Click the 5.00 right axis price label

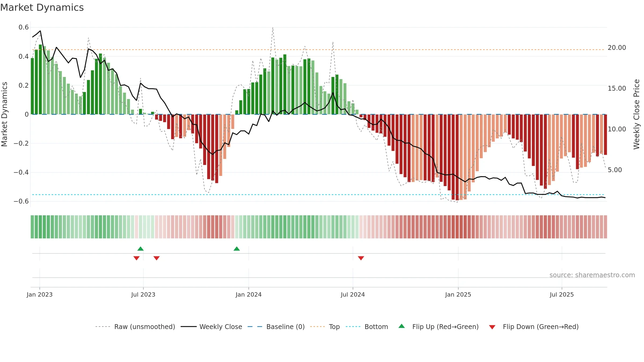(x=615, y=170)
